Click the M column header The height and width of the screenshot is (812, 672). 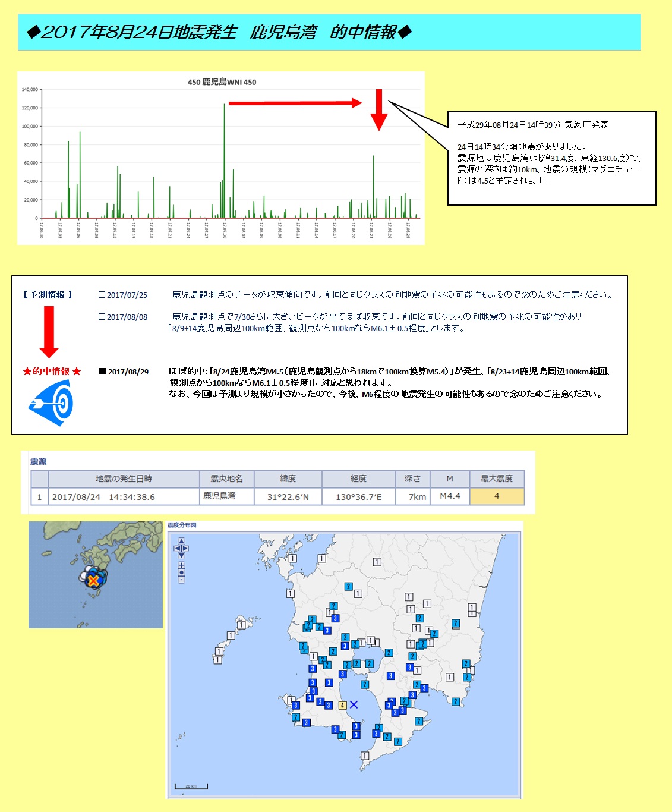pyautogui.click(x=450, y=479)
